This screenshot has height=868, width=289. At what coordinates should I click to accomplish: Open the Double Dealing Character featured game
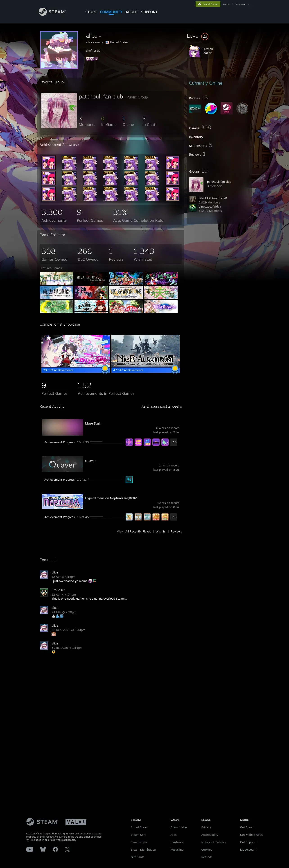(x=126, y=292)
